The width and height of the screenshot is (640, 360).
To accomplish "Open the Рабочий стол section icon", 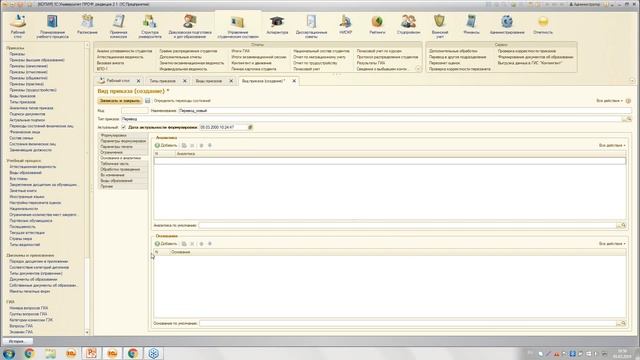I will 18,25.
